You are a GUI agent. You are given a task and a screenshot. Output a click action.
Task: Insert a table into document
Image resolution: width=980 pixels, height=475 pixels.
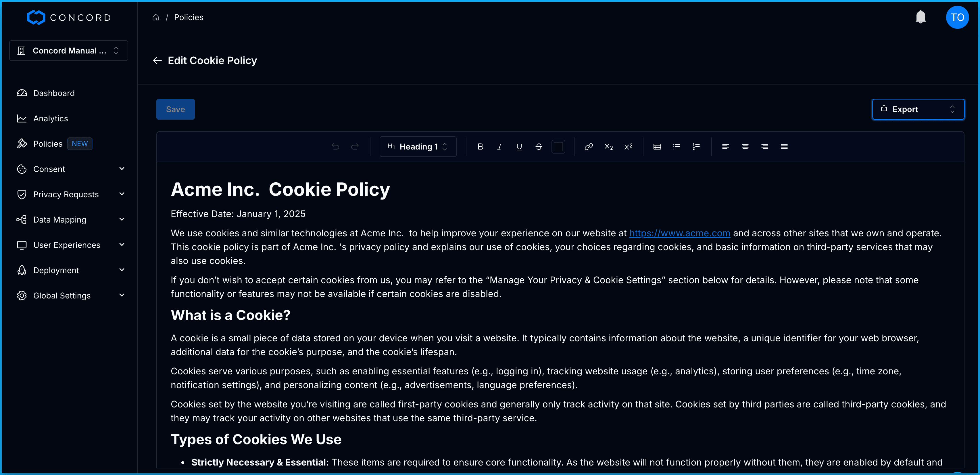657,147
